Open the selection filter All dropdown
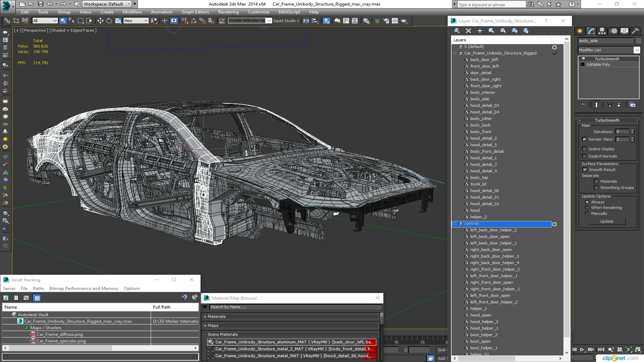 45,21
